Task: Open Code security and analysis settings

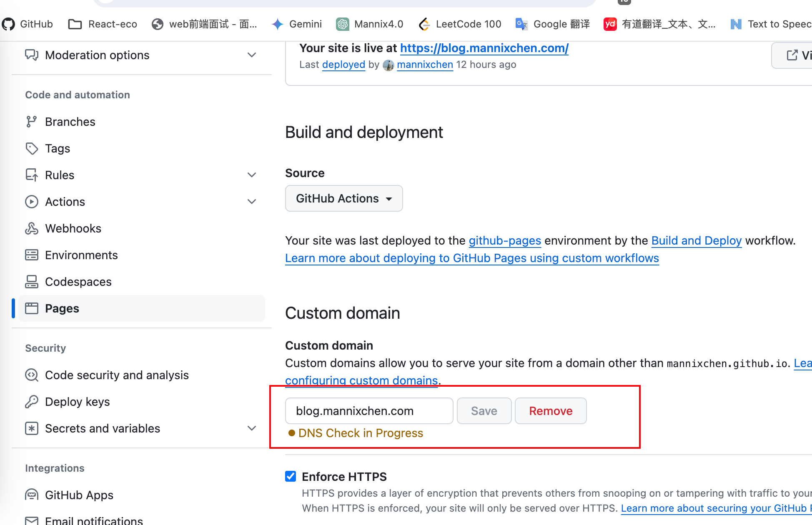Action: 142,375
